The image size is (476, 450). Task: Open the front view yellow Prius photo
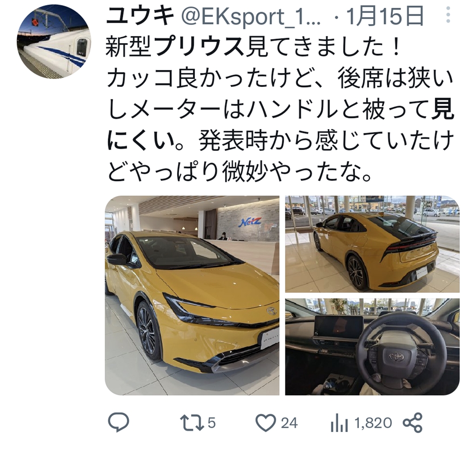tap(192, 295)
